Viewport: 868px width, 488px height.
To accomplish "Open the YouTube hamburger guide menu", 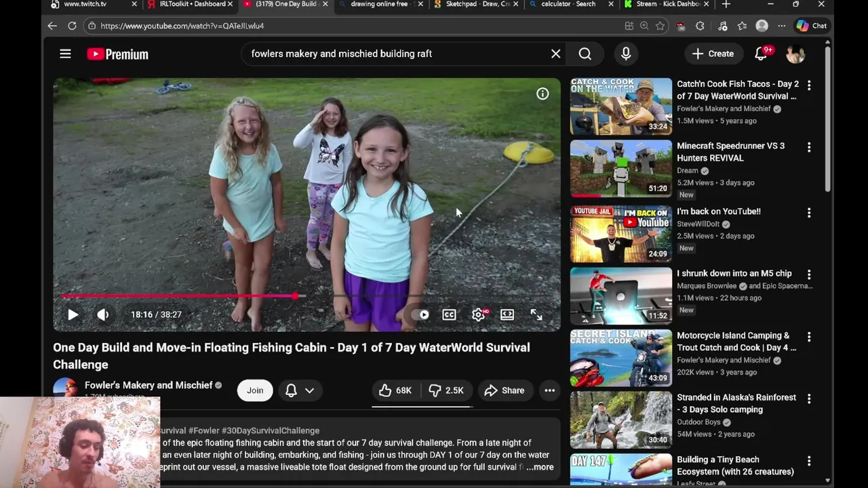I will click(65, 54).
